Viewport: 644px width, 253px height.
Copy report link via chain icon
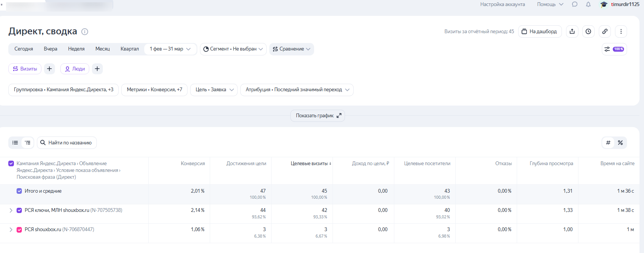(x=605, y=32)
